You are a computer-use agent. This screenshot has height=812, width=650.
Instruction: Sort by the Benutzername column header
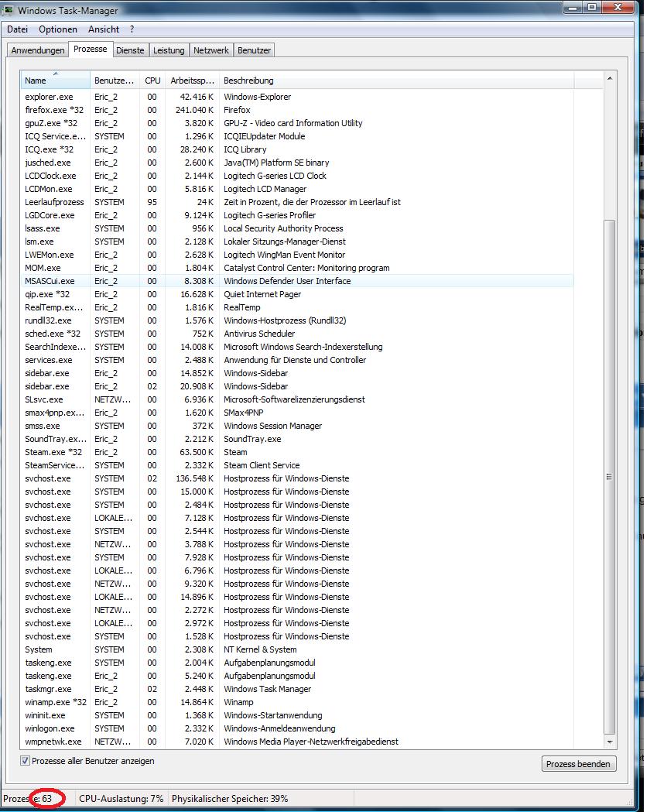coord(115,81)
